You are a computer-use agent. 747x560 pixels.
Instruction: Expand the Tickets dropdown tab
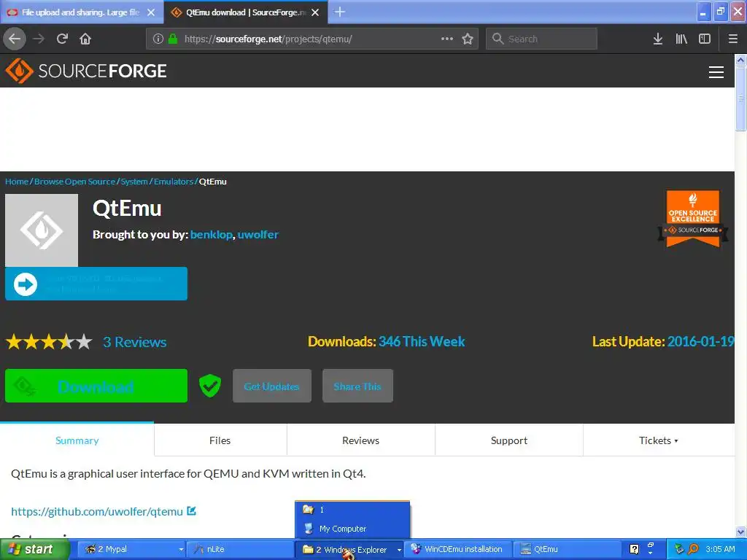click(x=659, y=440)
